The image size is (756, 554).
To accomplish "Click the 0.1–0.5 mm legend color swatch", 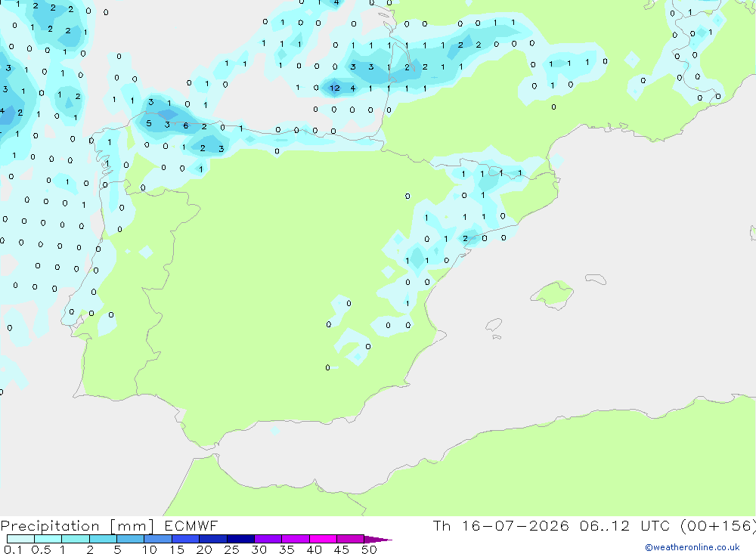I will 20,539.
